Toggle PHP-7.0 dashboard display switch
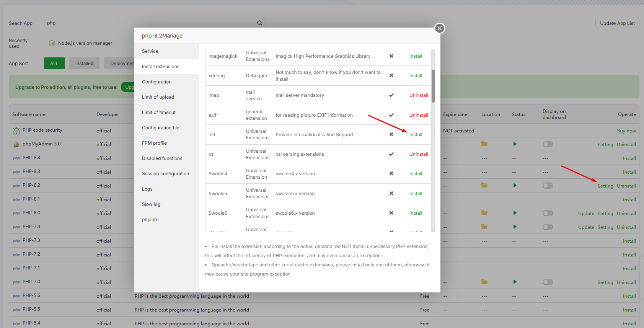 [548, 282]
